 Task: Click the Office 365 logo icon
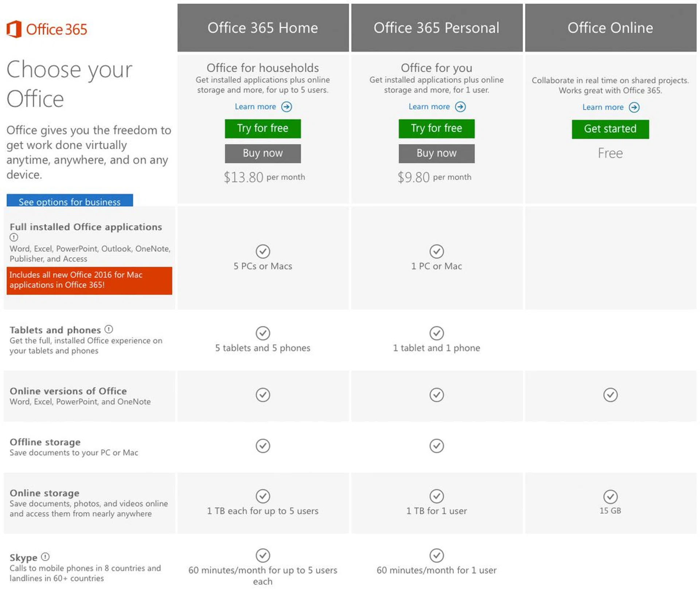point(14,29)
